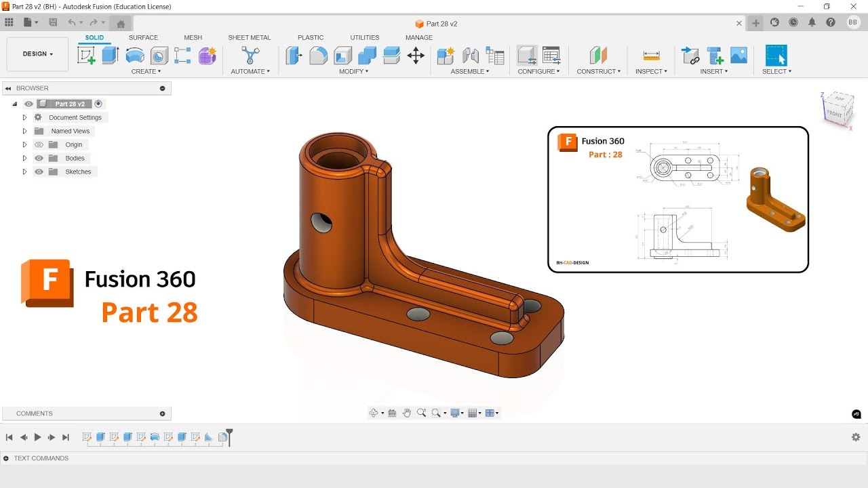Switch to the UTILITIES tab
Screen dimensions: 868x488
(x=365, y=37)
